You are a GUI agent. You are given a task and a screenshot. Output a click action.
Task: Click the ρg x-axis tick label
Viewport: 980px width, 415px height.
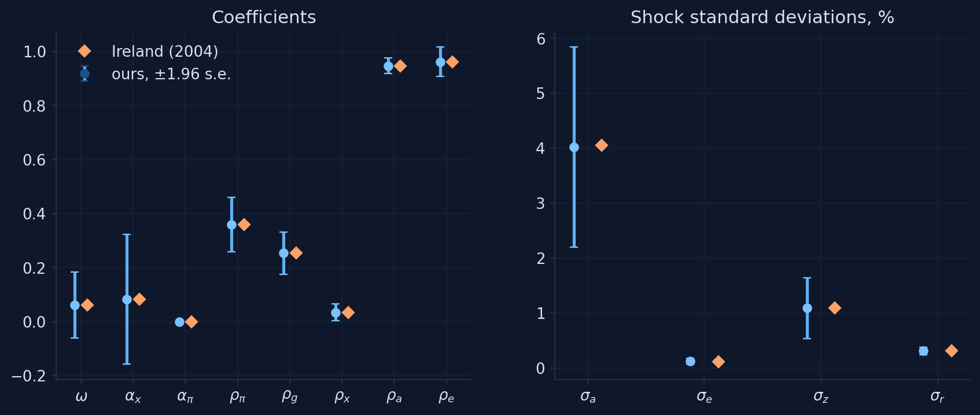[289, 396]
